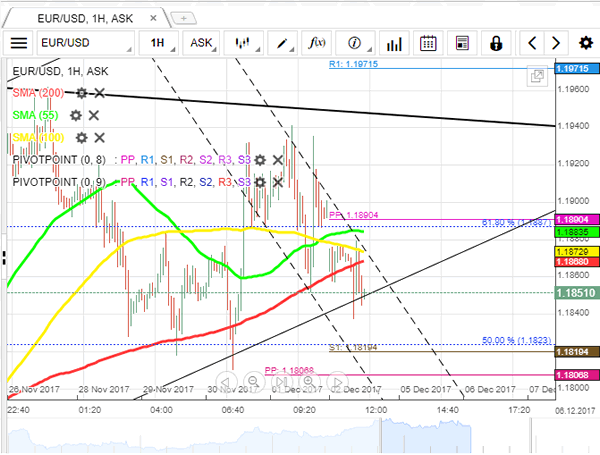Remove the SMA (55) indicator
This screenshot has height=455, width=600.
[x=94, y=115]
